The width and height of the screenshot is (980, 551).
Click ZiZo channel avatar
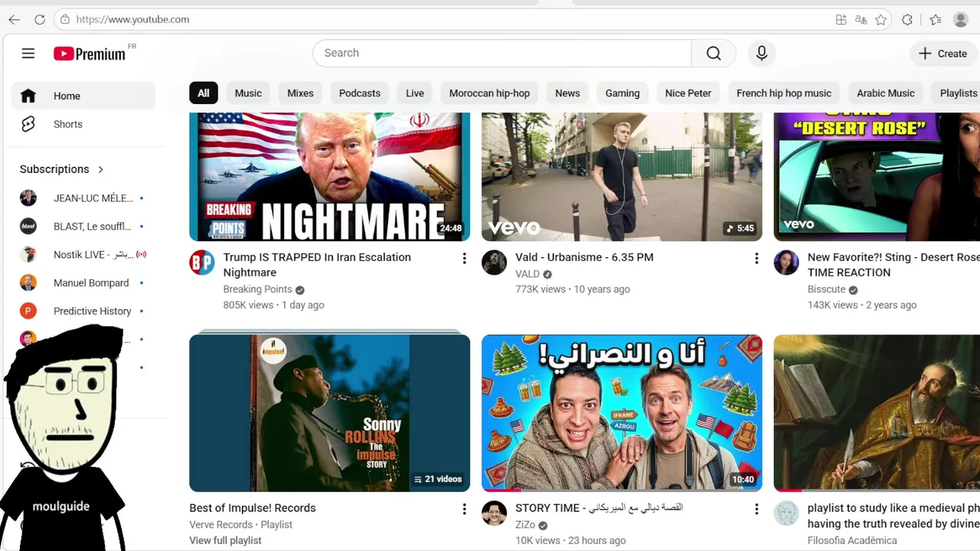tap(495, 514)
